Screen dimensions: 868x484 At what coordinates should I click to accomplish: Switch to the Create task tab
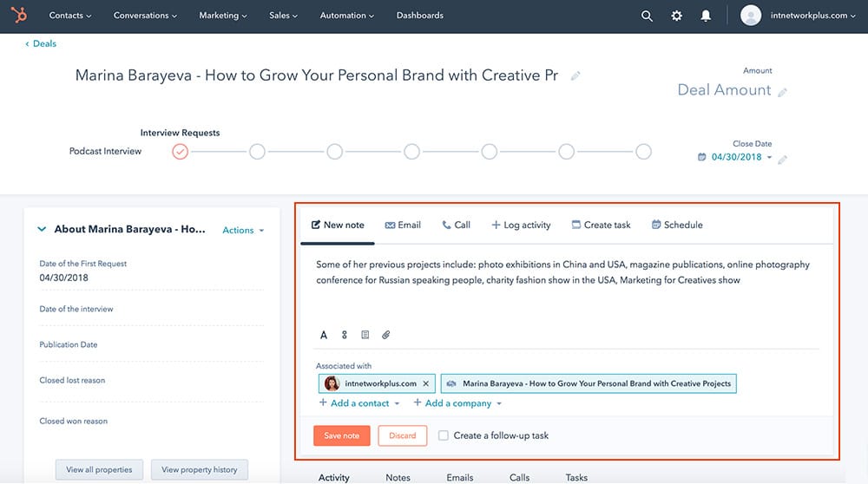602,226
